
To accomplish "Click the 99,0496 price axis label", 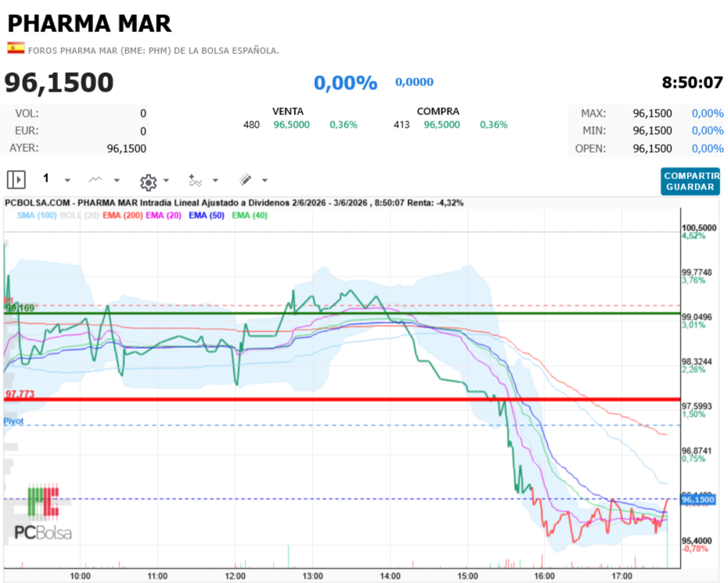I will [x=697, y=317].
